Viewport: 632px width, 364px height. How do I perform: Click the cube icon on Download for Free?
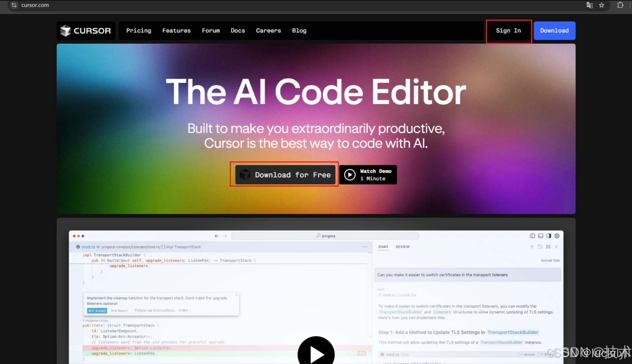[245, 175]
